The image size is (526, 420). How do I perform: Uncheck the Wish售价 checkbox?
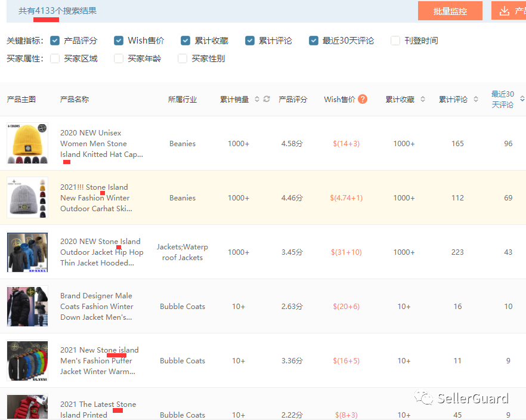(119, 41)
